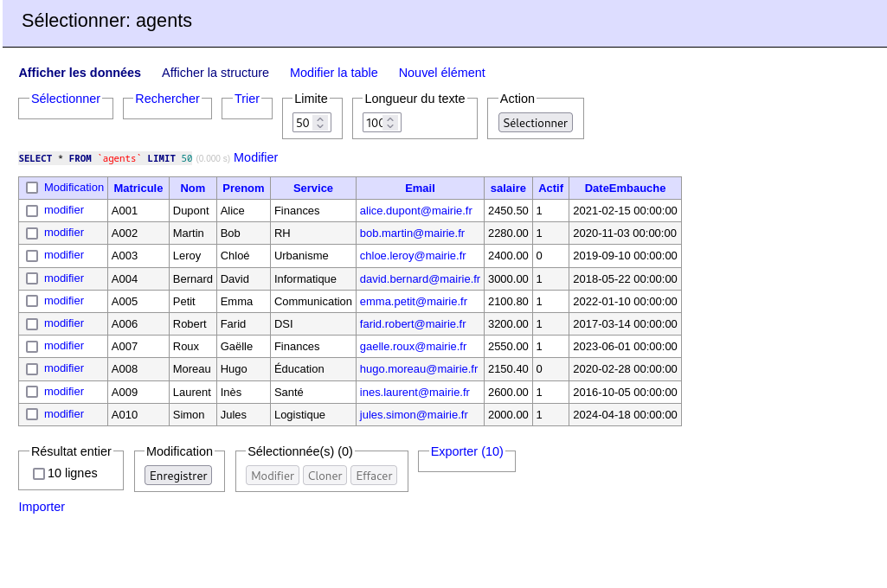
Task: Expand the Trier sort fieldset
Action: pos(247,99)
